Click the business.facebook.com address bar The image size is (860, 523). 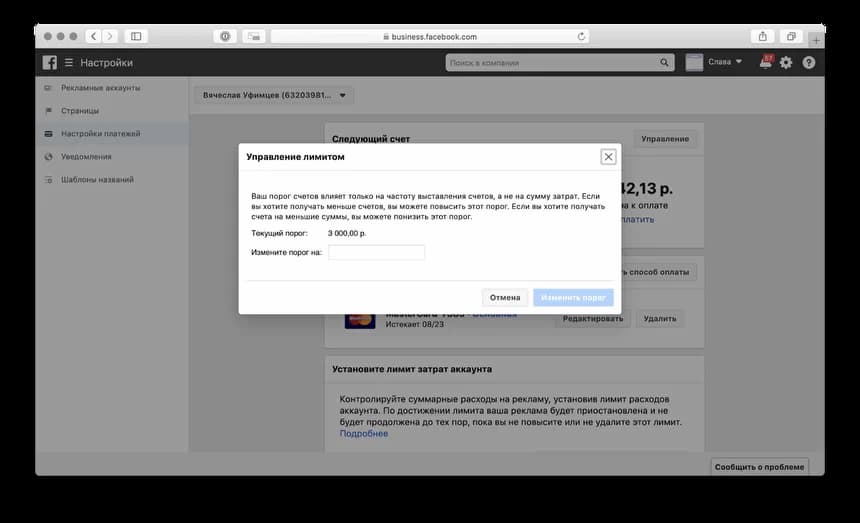tap(430, 36)
